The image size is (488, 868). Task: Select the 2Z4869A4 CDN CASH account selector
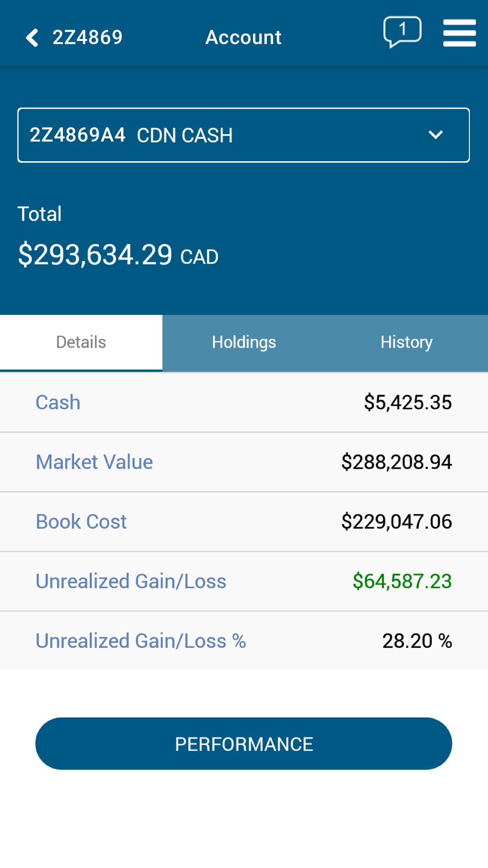click(244, 135)
